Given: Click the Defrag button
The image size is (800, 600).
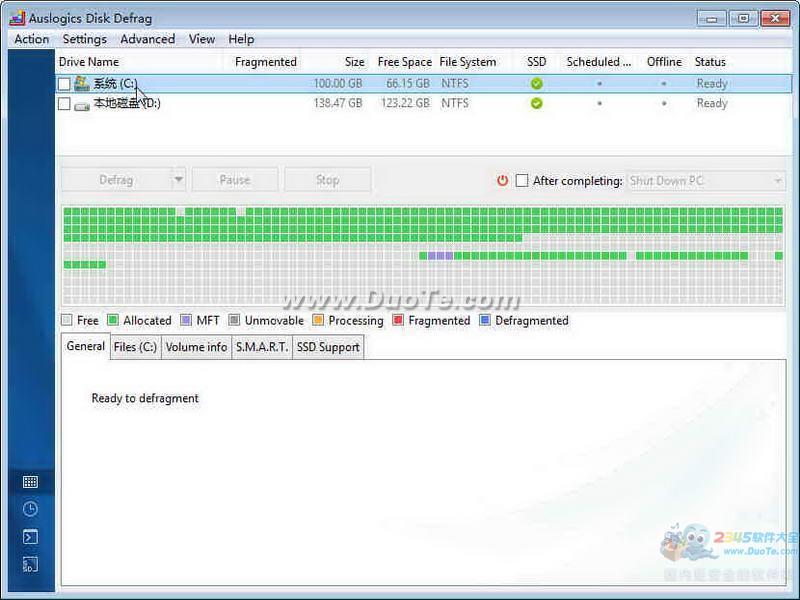Looking at the screenshot, I should (x=116, y=180).
